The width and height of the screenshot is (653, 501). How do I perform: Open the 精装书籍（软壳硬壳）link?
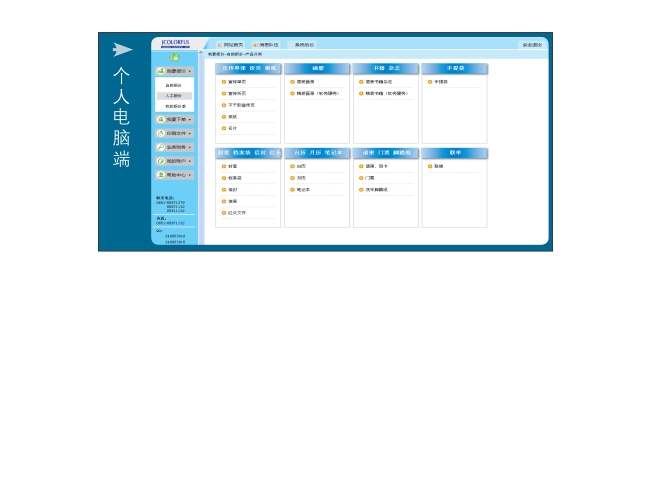pos(387,94)
